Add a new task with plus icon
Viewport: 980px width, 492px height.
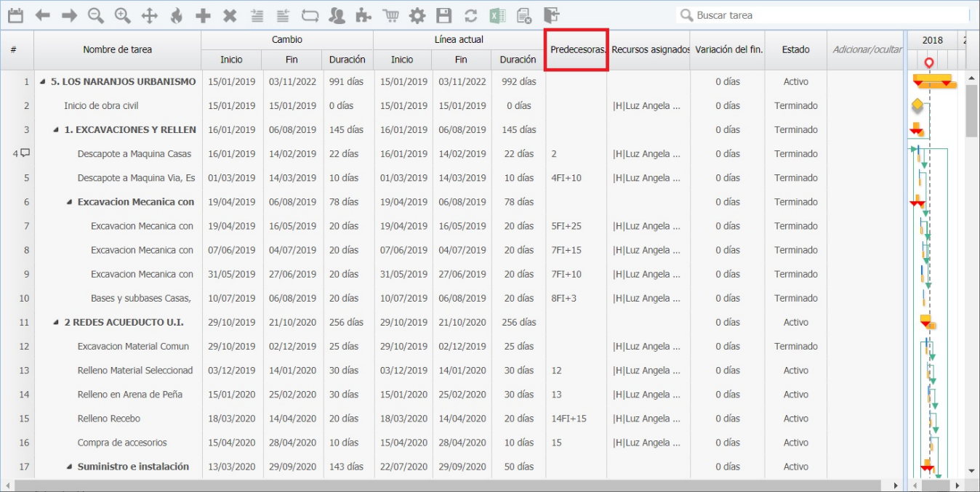(203, 15)
